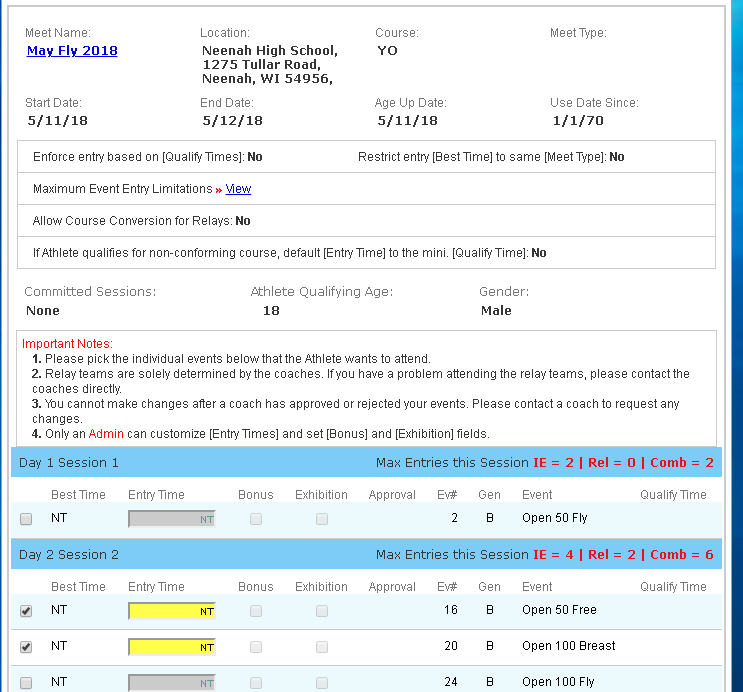Uncheck the Open 100 Breast event checkbox
743x692 pixels.
coord(26,647)
